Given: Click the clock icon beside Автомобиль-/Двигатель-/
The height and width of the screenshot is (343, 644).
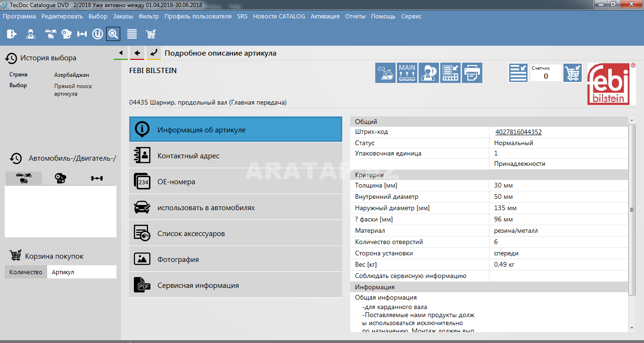Looking at the screenshot, I should 16,158.
